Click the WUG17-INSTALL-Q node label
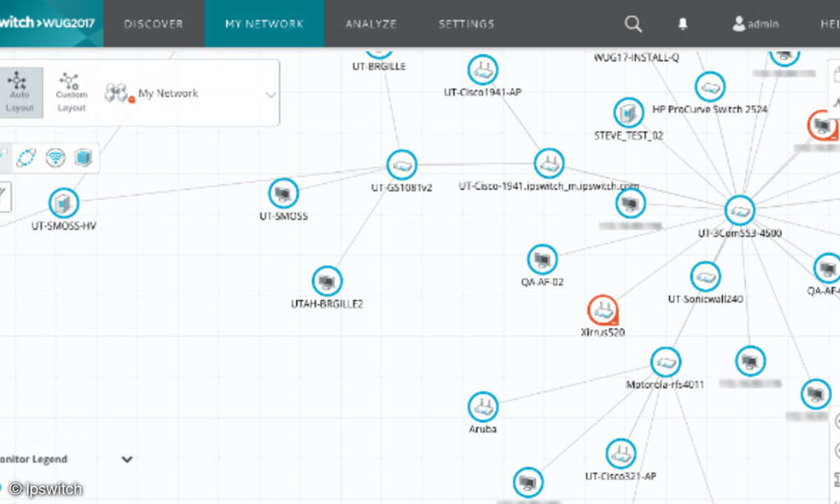840x504 pixels. (x=636, y=57)
